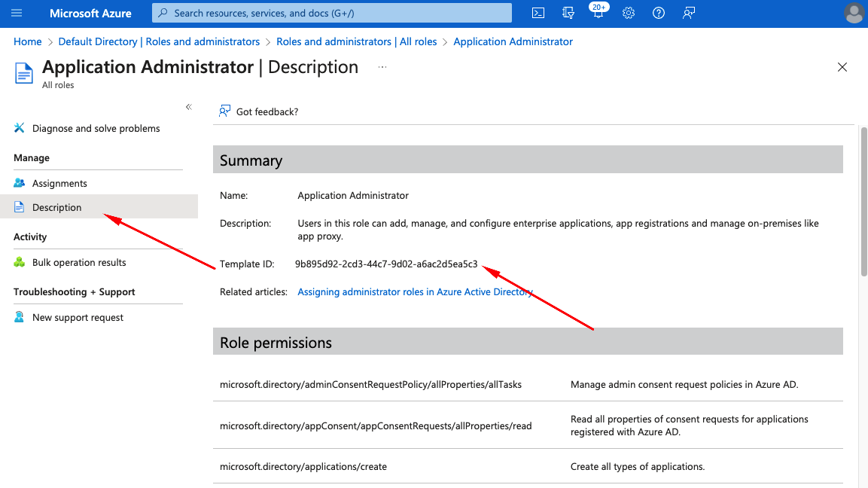Select Description in the sidebar
The width and height of the screenshot is (868, 488).
tap(99, 206)
